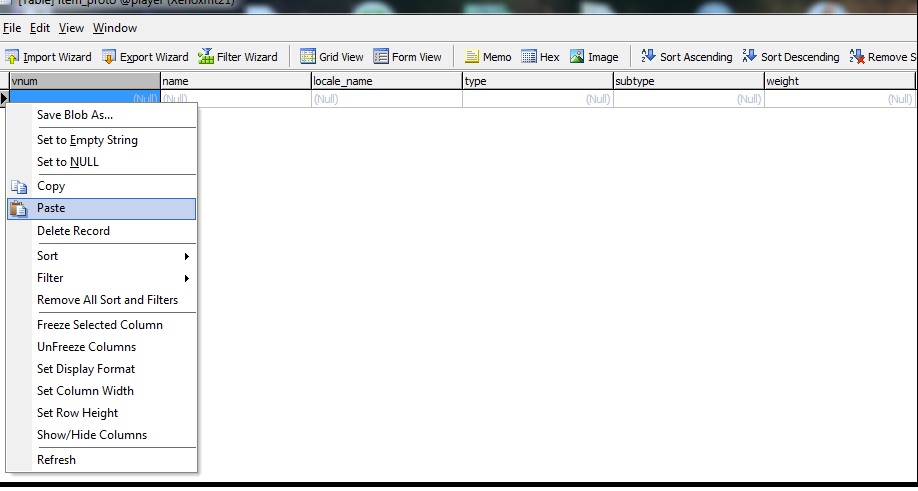The width and height of the screenshot is (918, 491).
Task: Select Set to Empty String
Action: pos(101,140)
